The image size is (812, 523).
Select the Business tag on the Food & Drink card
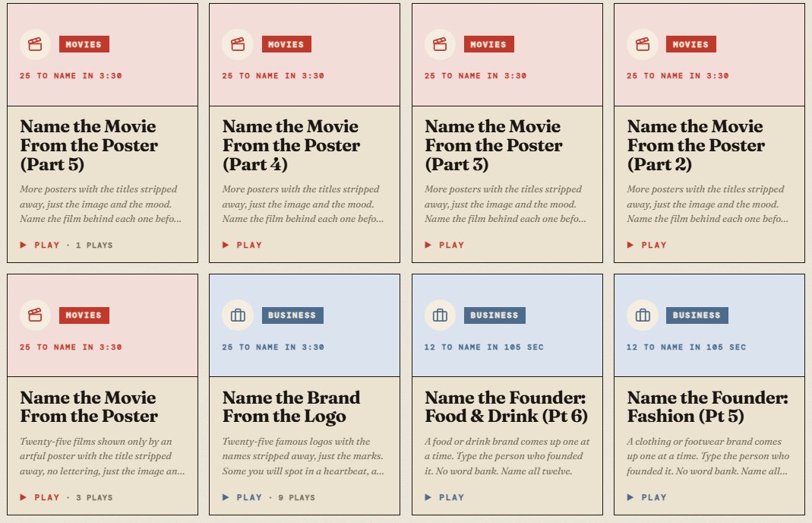click(x=494, y=315)
